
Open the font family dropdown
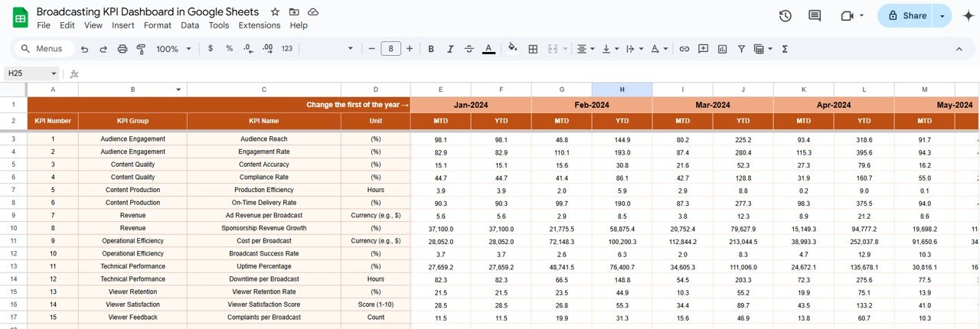point(329,49)
